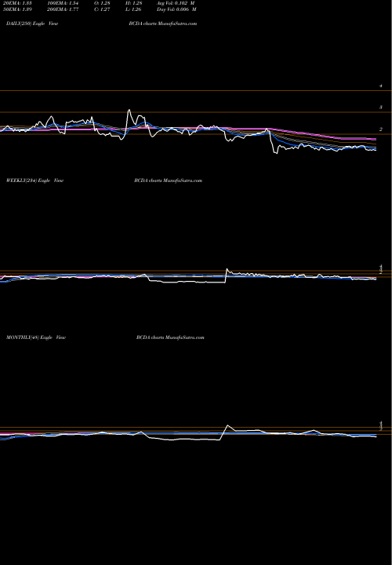The image size is (392, 565).
Task: Click the 20EMA value label
Action: (17, 3)
